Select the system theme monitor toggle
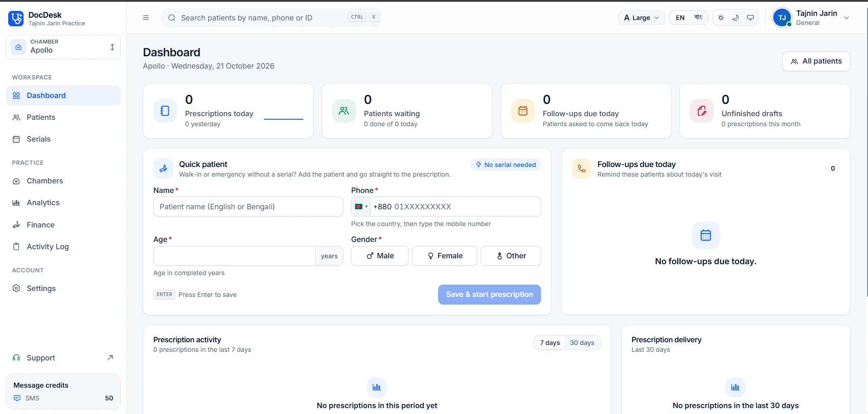 tap(751, 18)
